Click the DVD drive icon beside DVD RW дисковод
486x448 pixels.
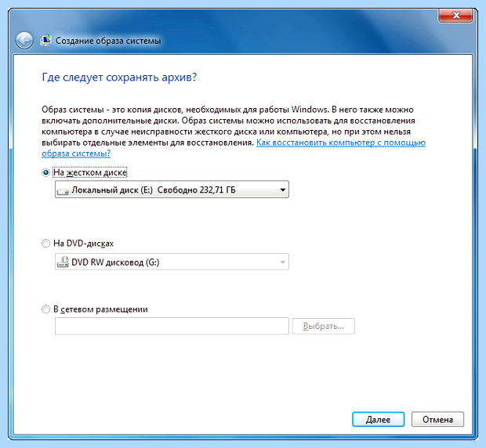(63, 262)
